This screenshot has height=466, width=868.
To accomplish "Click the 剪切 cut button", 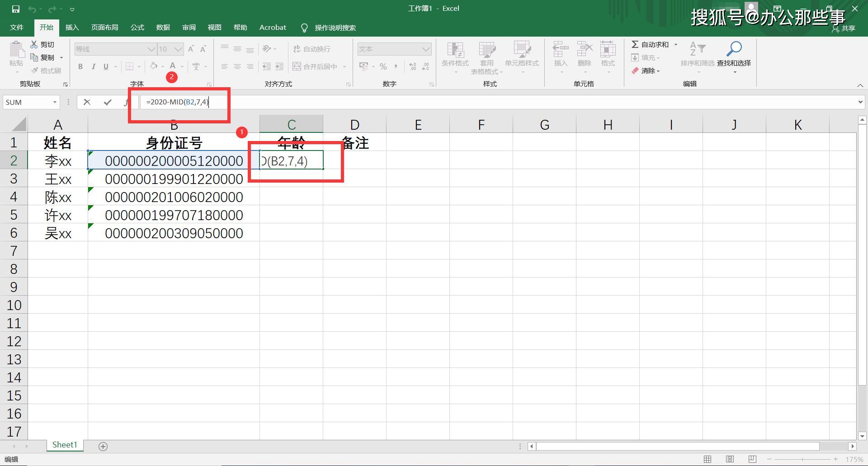I will tap(42, 44).
